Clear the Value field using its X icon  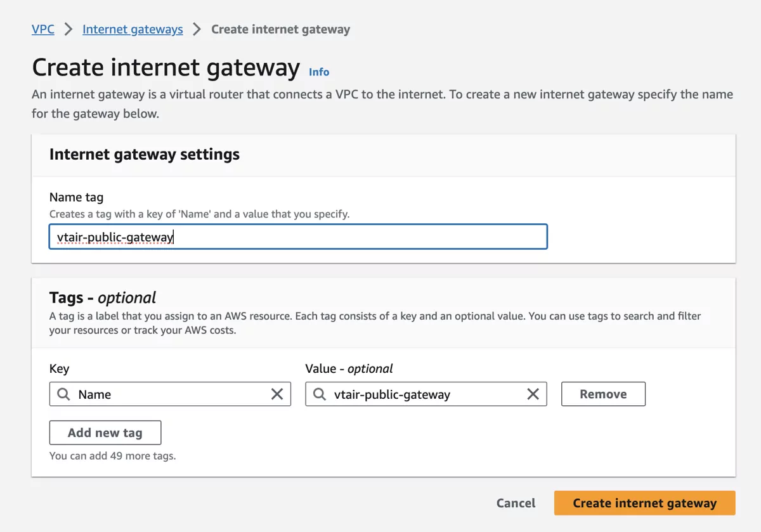pos(533,394)
